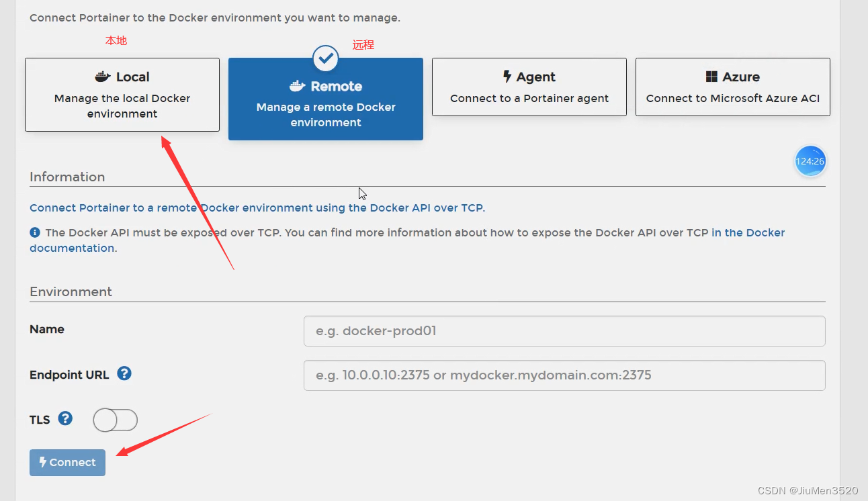Select the Local Docker environment card
This screenshot has width=868, height=501.
point(122,95)
